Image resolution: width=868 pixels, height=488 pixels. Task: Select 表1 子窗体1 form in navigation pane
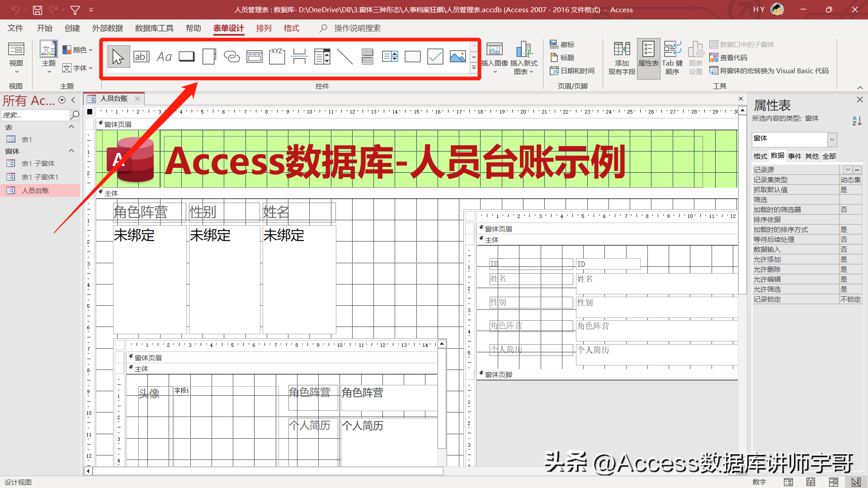(40, 177)
